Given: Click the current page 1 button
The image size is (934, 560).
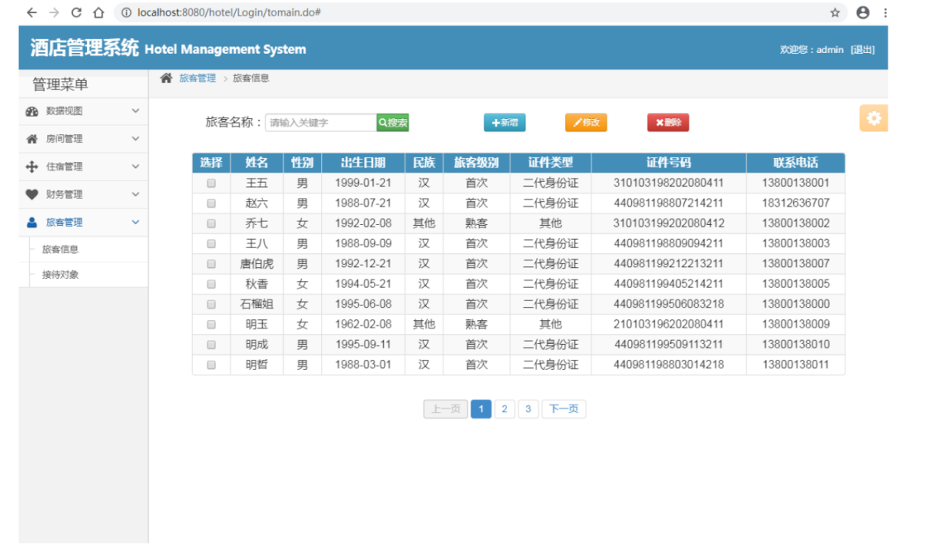Looking at the screenshot, I should (x=481, y=409).
